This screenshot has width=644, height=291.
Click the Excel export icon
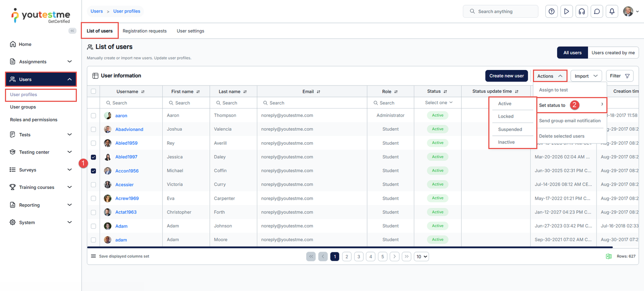[609, 256]
